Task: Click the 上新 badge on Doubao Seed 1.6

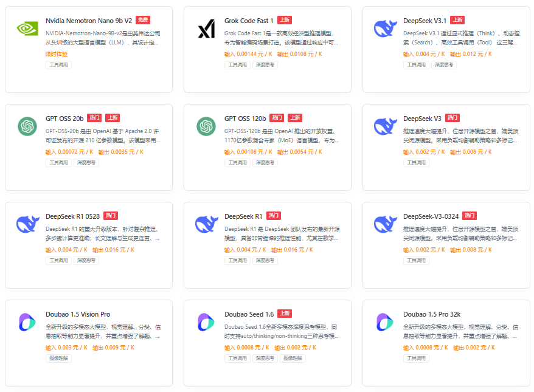Action: (x=285, y=314)
